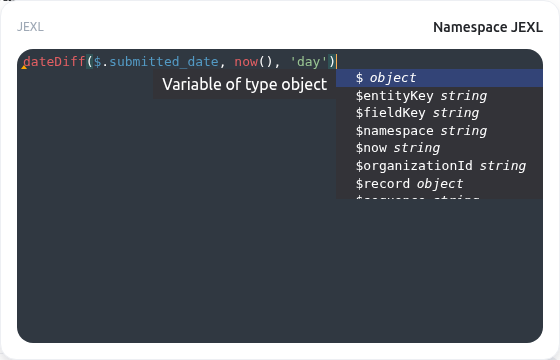
Task: Select $organizationId string suggestion
Action: click(439, 166)
